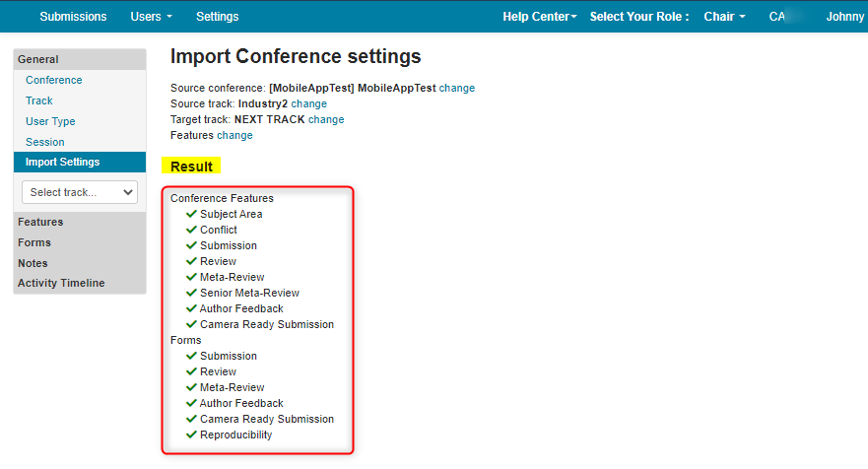Click the checkmark beside Forms Author Feedback

pyautogui.click(x=191, y=403)
